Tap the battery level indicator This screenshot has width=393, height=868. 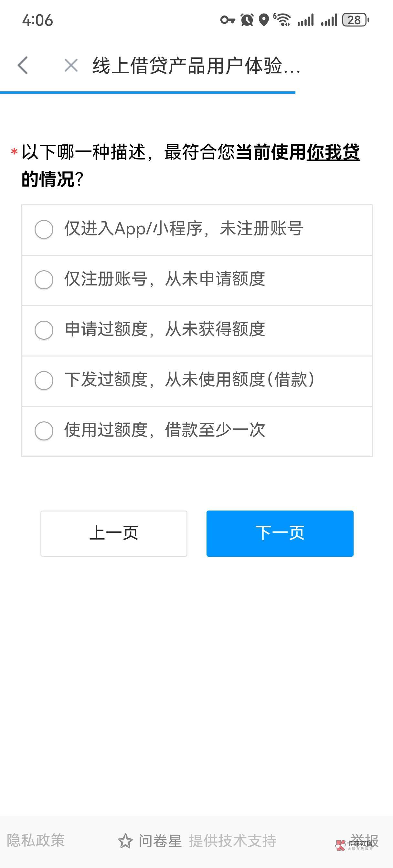[x=355, y=20]
